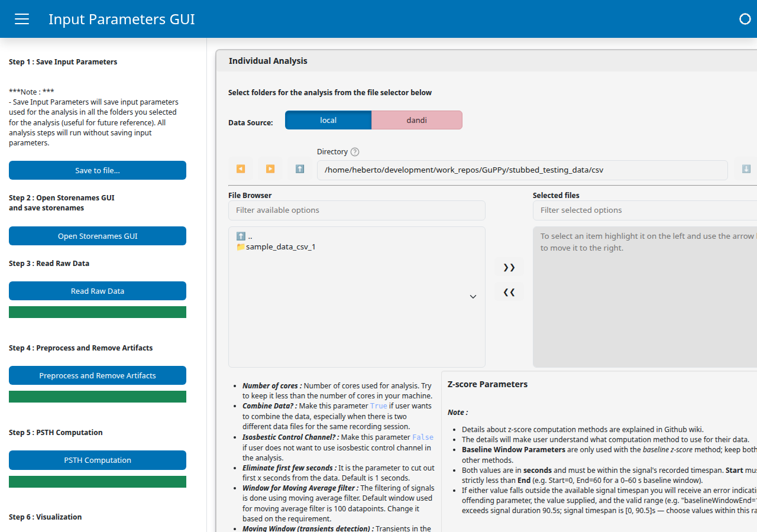Start PSTH Computation
Screen dimensions: 757x532
[98, 460]
